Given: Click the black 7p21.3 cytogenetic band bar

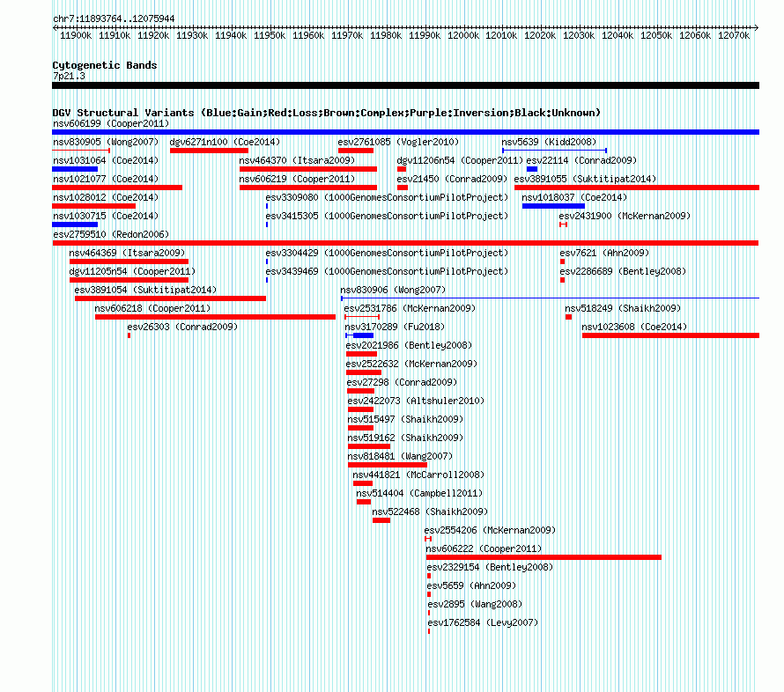Looking at the screenshot, I should tap(405, 85).
